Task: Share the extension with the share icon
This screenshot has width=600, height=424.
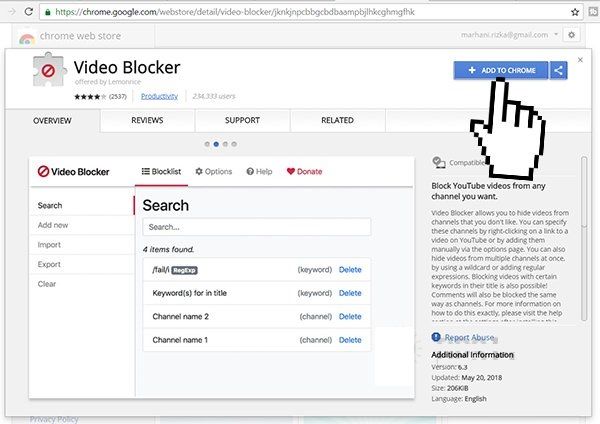Action: (x=558, y=70)
